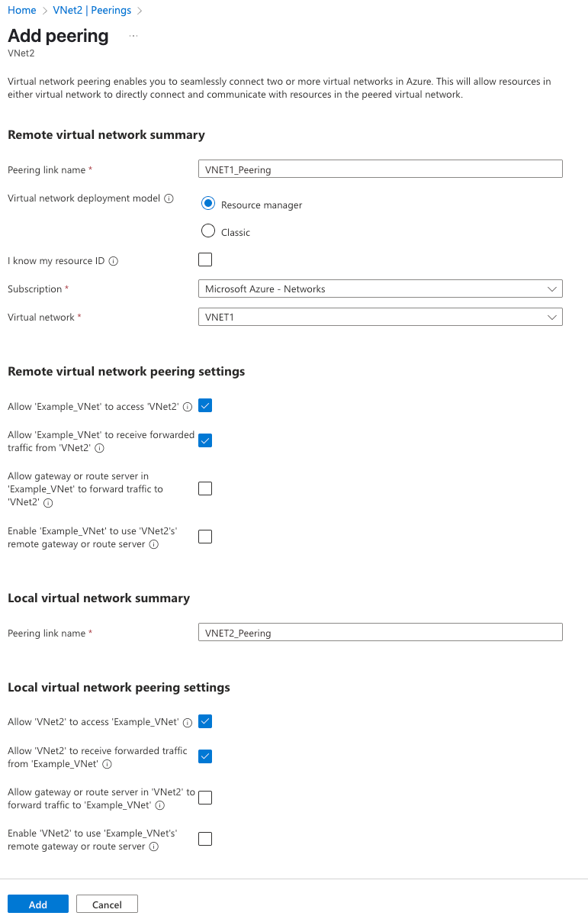Open the more options ellipsis near title
The image size is (588, 919).
[x=133, y=36]
